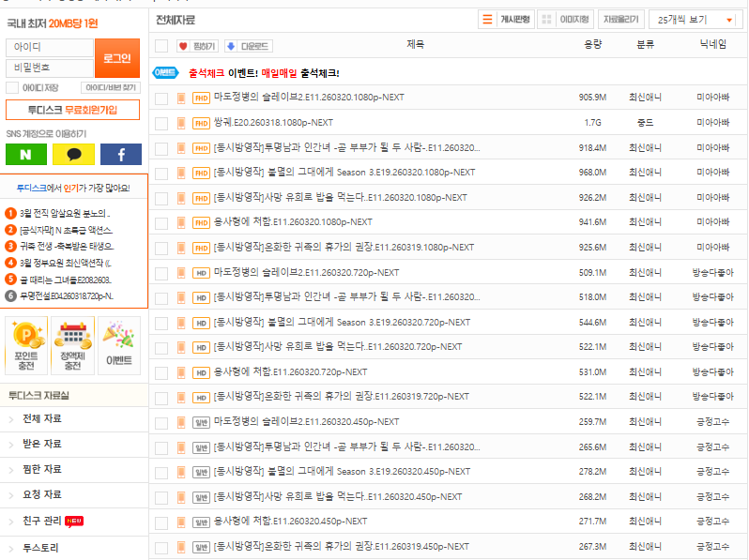Click the orange 로그인 button
Image resolution: width=749 pixels, height=560 pixels.
tap(117, 58)
